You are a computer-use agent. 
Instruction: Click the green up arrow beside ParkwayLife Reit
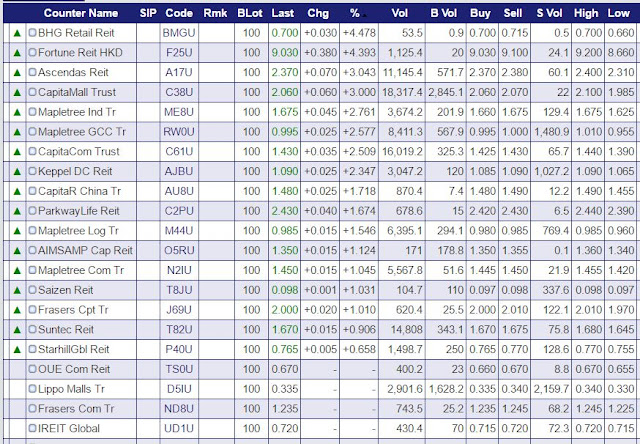17,211
